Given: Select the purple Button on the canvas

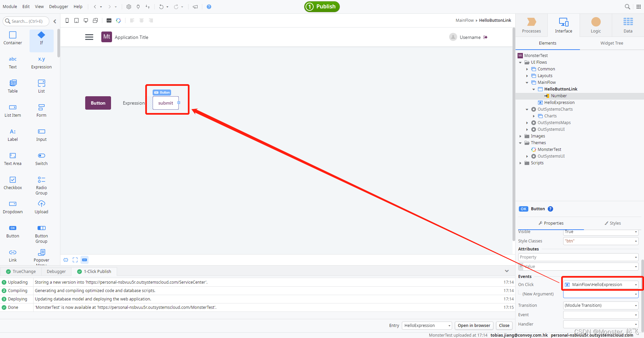Looking at the screenshot, I should (x=98, y=103).
